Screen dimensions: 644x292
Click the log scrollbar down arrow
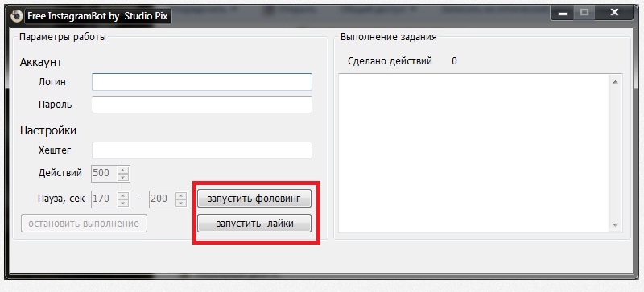click(x=615, y=224)
